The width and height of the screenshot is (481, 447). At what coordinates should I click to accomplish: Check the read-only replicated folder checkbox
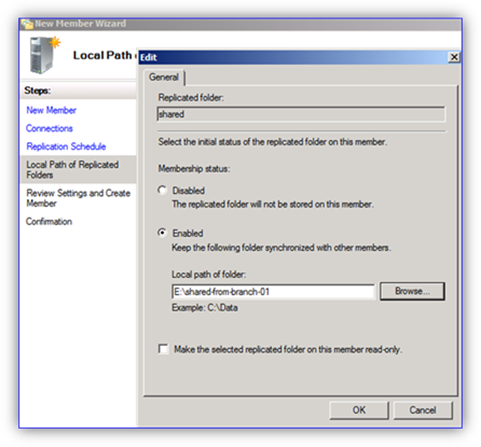(x=163, y=349)
